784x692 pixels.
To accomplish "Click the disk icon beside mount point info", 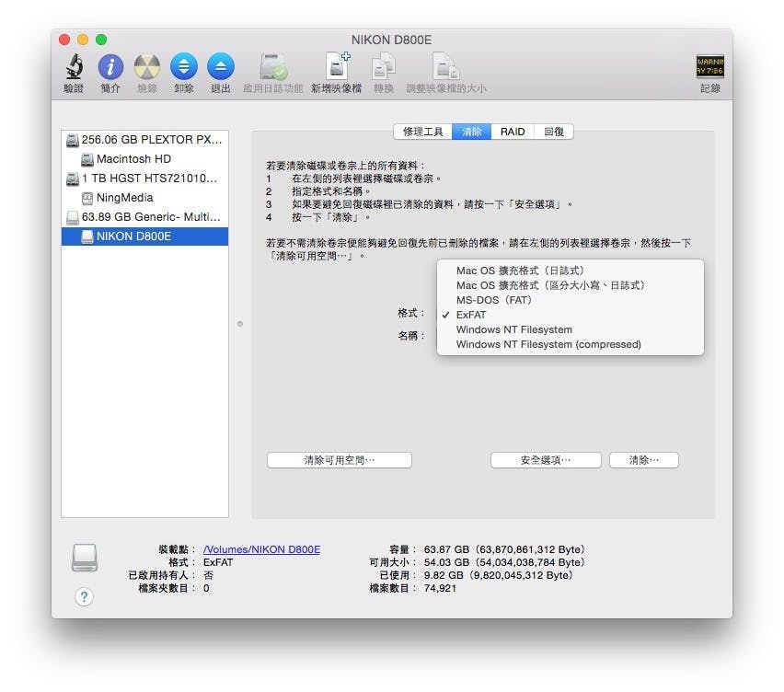I will tap(85, 558).
